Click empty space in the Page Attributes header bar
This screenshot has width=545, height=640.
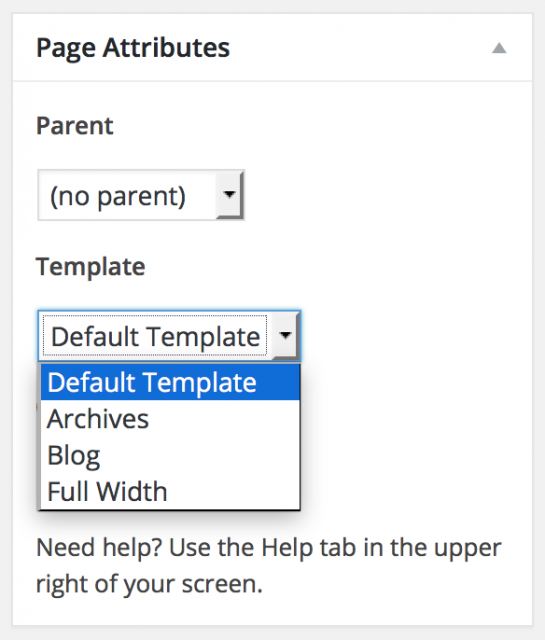point(359,48)
